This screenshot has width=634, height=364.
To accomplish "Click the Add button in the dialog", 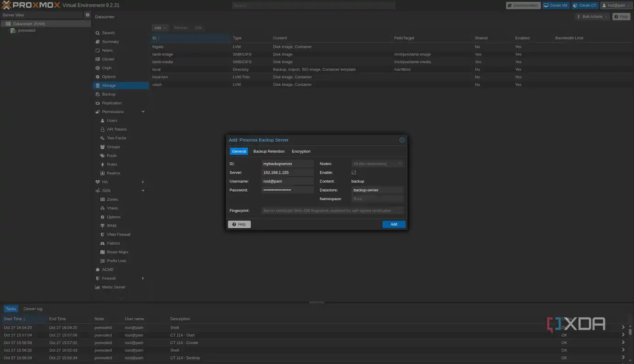I will coord(394,224).
